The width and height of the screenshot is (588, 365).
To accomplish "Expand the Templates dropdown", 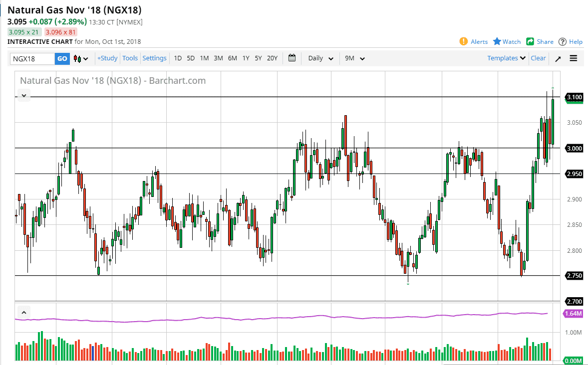I will coord(507,58).
